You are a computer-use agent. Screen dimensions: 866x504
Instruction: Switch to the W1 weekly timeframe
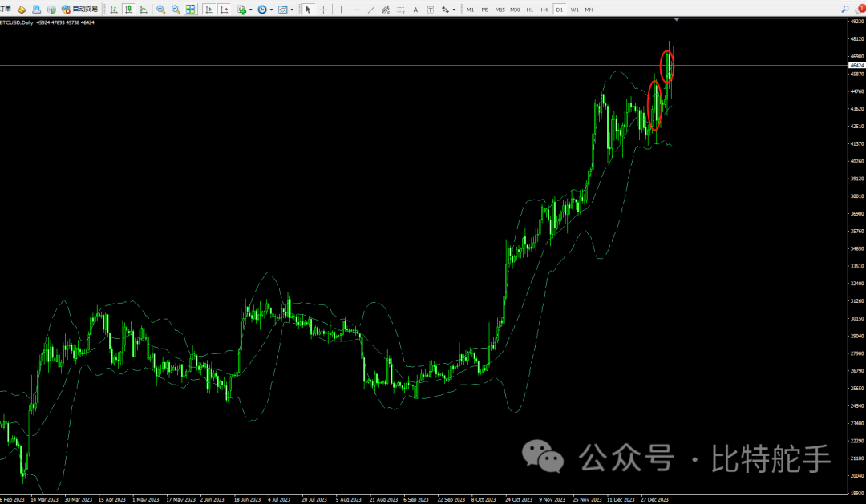[574, 10]
